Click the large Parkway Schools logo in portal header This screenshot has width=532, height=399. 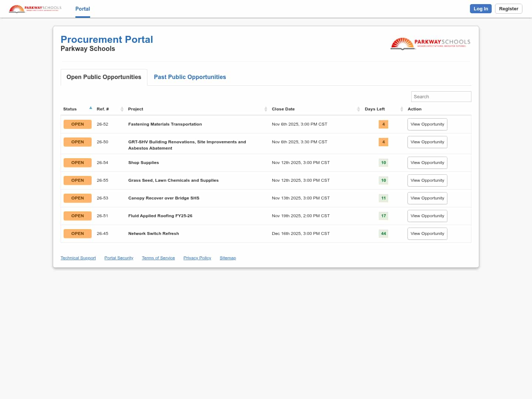point(430,44)
